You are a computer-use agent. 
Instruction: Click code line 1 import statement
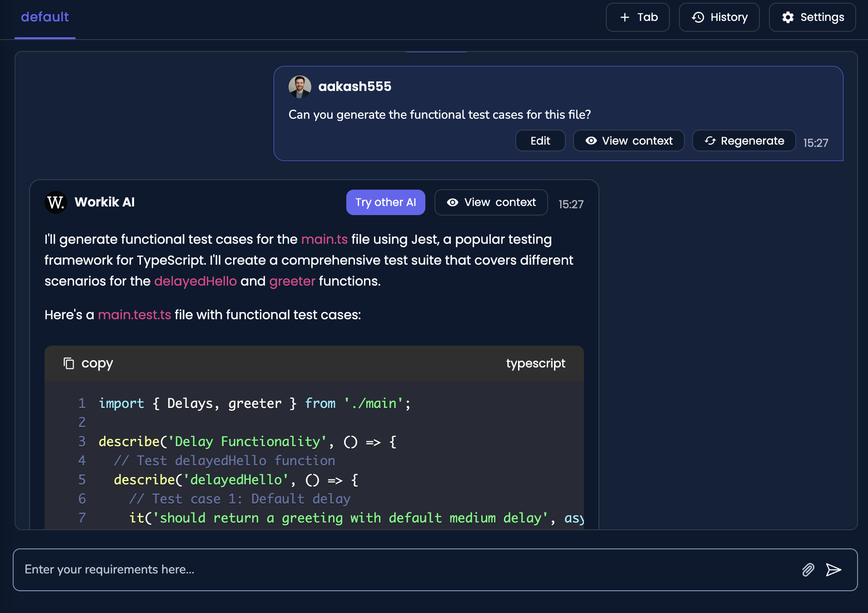point(255,403)
